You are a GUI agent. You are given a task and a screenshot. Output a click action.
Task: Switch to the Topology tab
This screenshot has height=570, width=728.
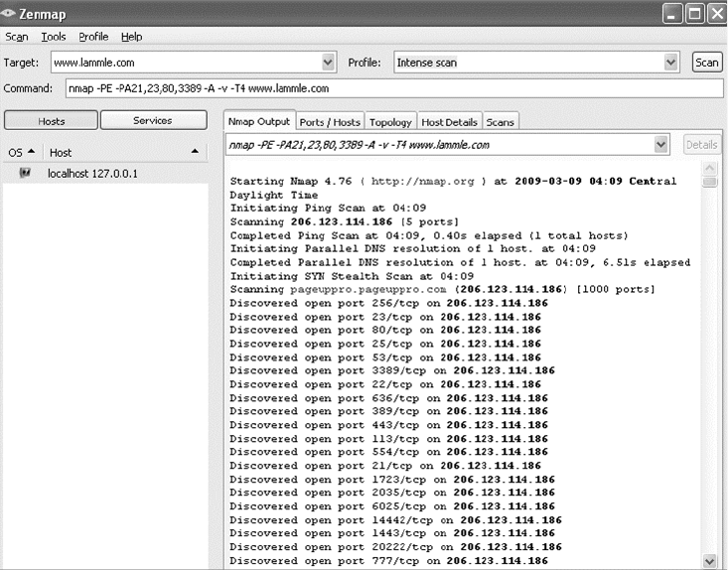click(x=390, y=122)
